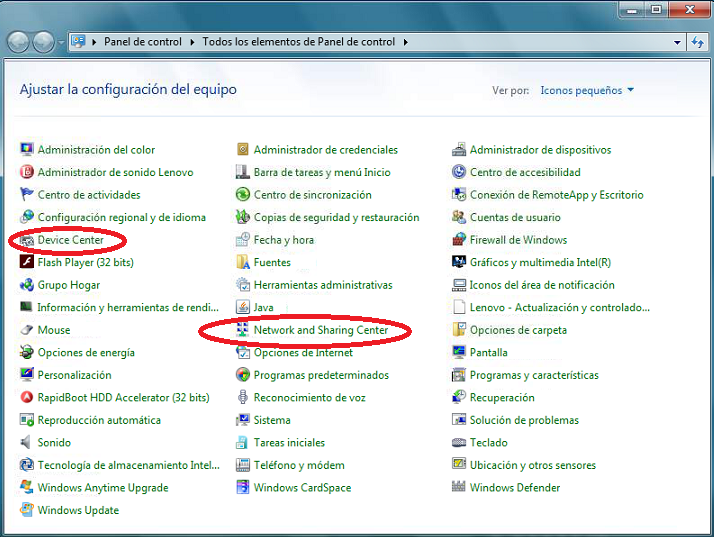
Task: Click the Windows Defender icon
Action: [x=459, y=487]
